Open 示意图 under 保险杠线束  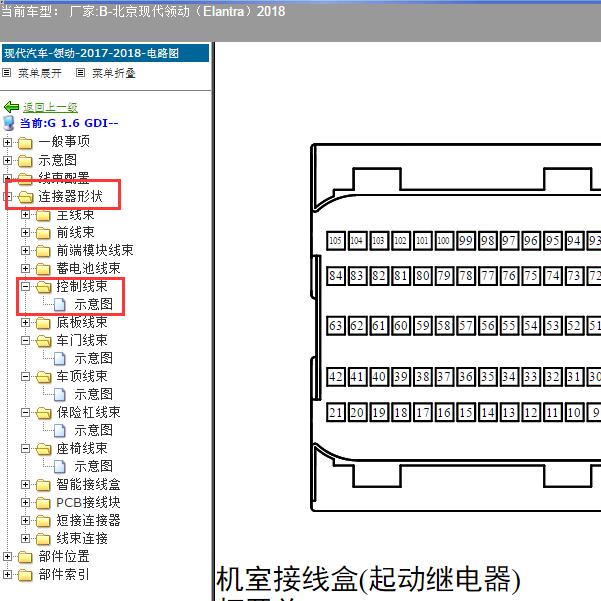pyautogui.click(x=94, y=430)
